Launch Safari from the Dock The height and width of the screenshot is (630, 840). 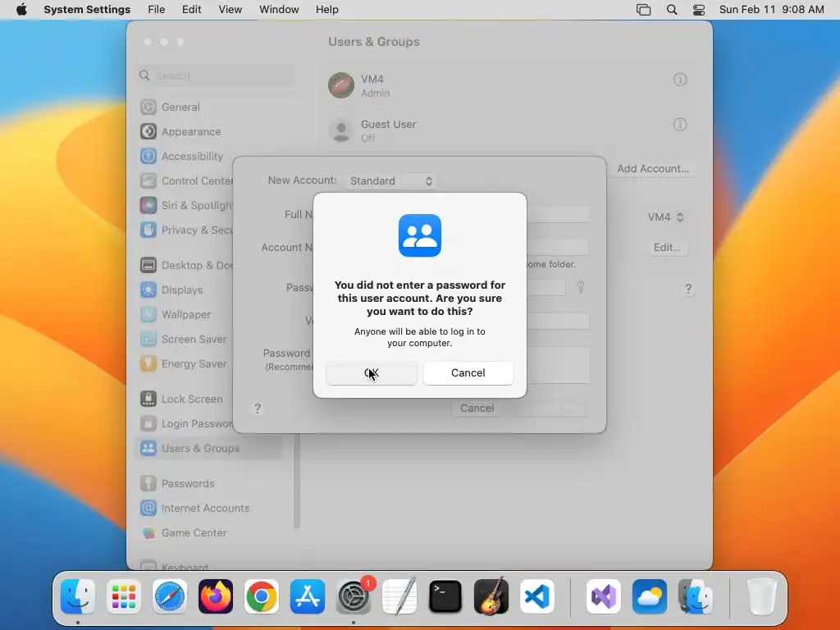170,596
